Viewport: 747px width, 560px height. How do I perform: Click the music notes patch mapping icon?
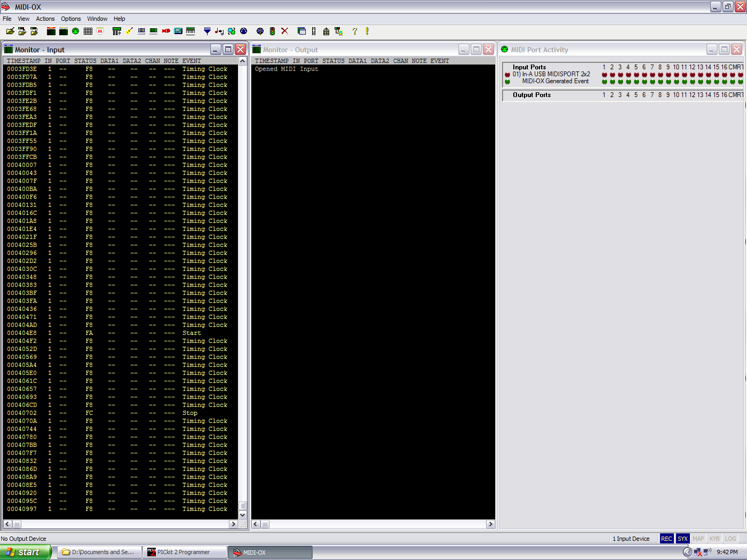tap(219, 31)
